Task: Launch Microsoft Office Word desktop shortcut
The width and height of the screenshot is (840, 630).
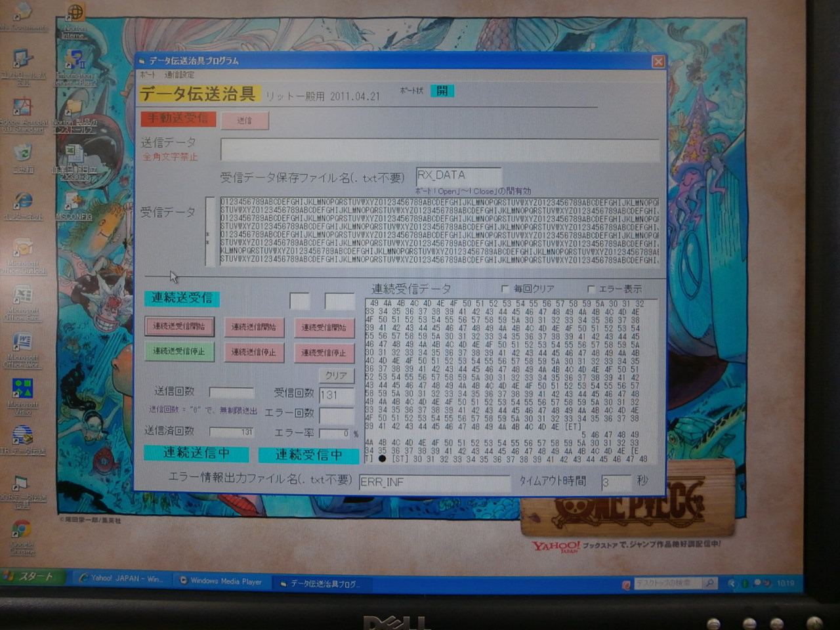Action: (x=23, y=351)
